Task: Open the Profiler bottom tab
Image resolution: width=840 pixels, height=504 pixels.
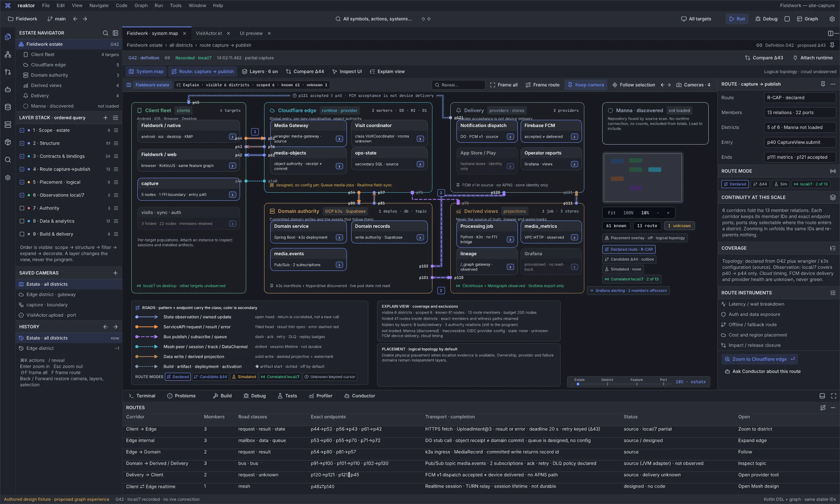Action: tap(321, 396)
